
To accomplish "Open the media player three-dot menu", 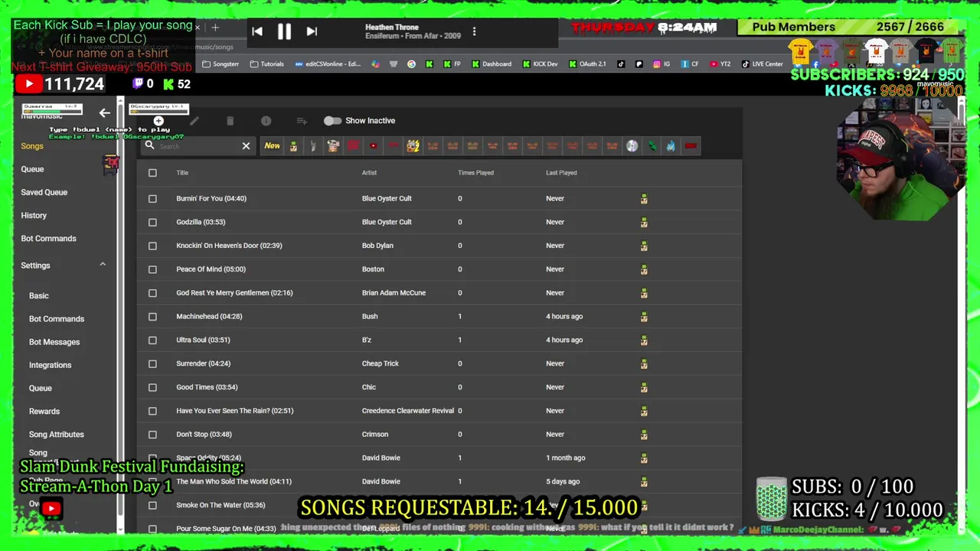I will point(474,31).
